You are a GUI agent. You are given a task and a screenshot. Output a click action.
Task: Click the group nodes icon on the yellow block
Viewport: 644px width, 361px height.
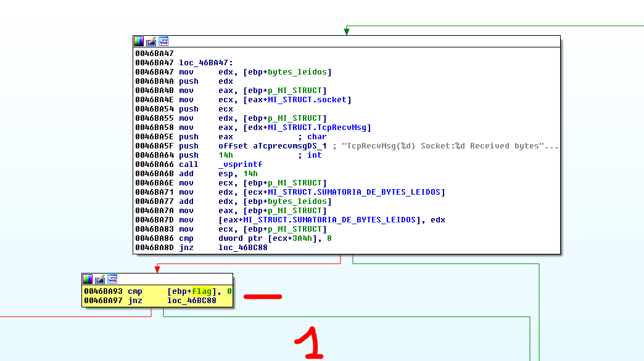pos(112,279)
